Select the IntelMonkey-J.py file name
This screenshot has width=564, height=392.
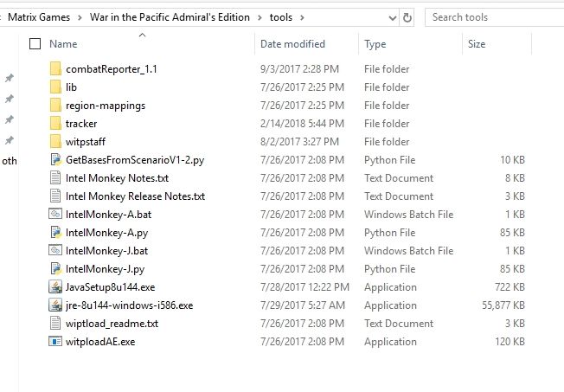105,269
